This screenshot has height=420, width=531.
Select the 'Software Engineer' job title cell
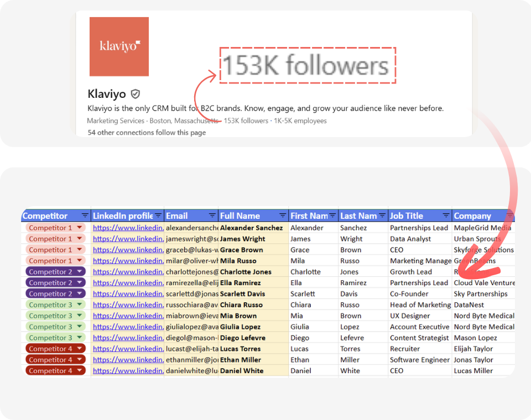420,360
